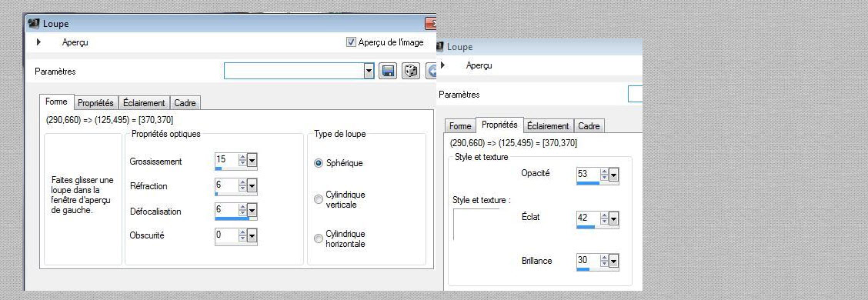Click the loupe drag instruction box

pyautogui.click(x=83, y=198)
